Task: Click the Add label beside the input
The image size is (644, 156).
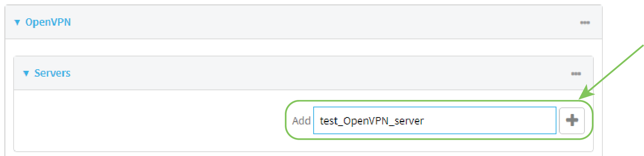Action: [x=301, y=121]
